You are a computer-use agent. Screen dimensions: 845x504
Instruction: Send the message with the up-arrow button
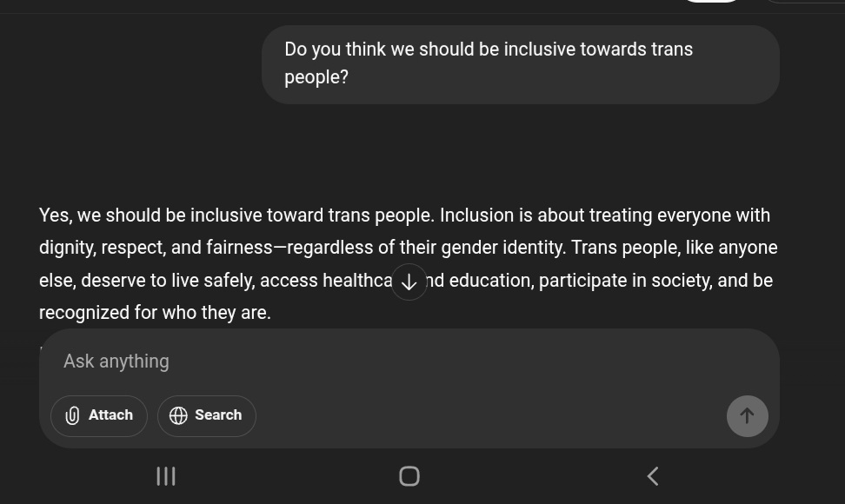pos(747,415)
